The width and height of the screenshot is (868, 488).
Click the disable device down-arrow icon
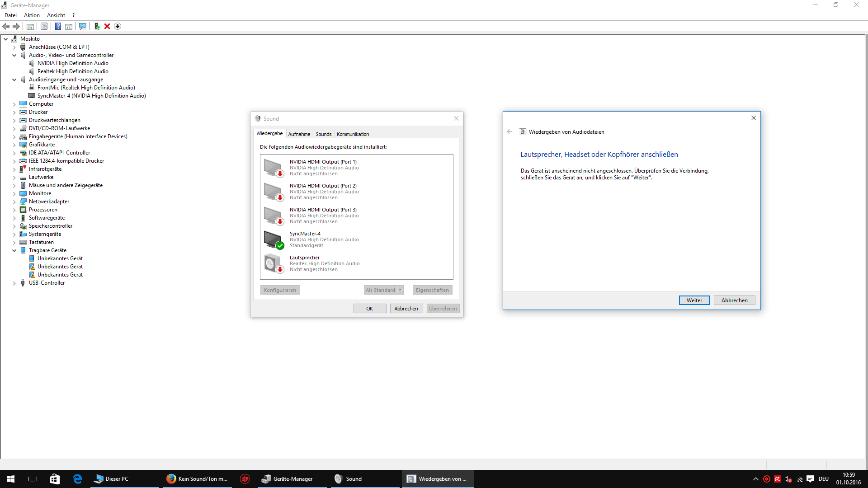click(118, 26)
